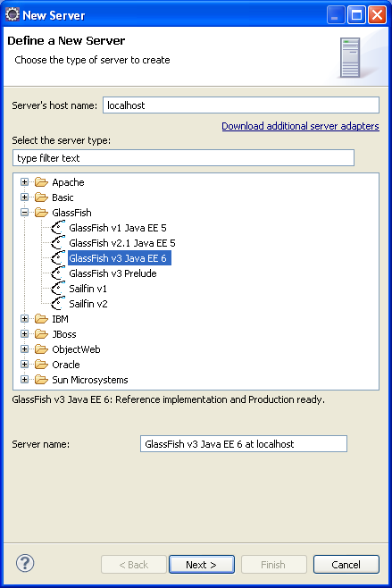The height and width of the screenshot is (588, 392).
Task: Select the GlassFish tree label
Action: click(71, 213)
